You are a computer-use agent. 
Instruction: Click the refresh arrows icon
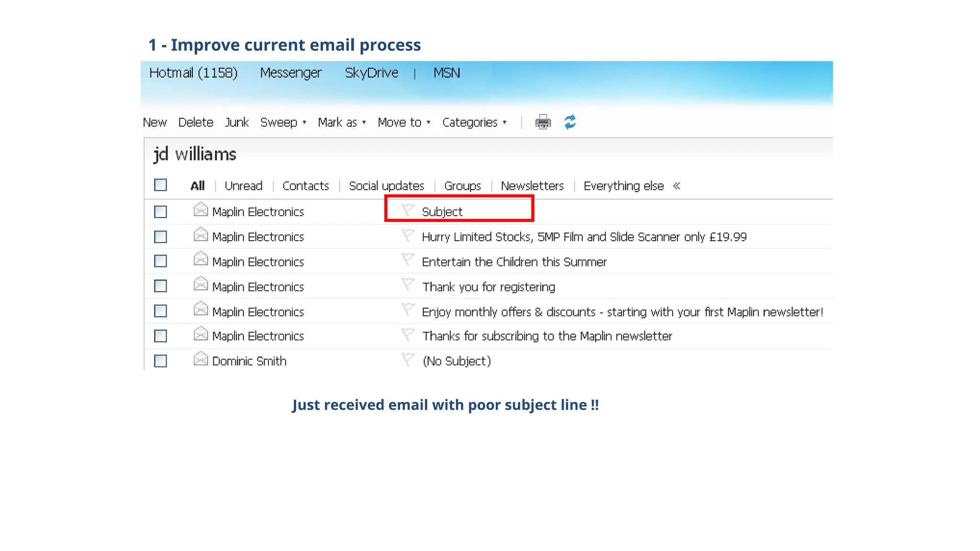[570, 122]
